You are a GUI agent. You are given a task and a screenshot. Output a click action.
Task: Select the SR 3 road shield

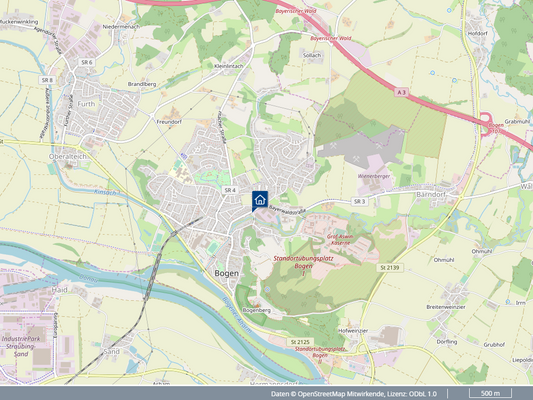359,202
